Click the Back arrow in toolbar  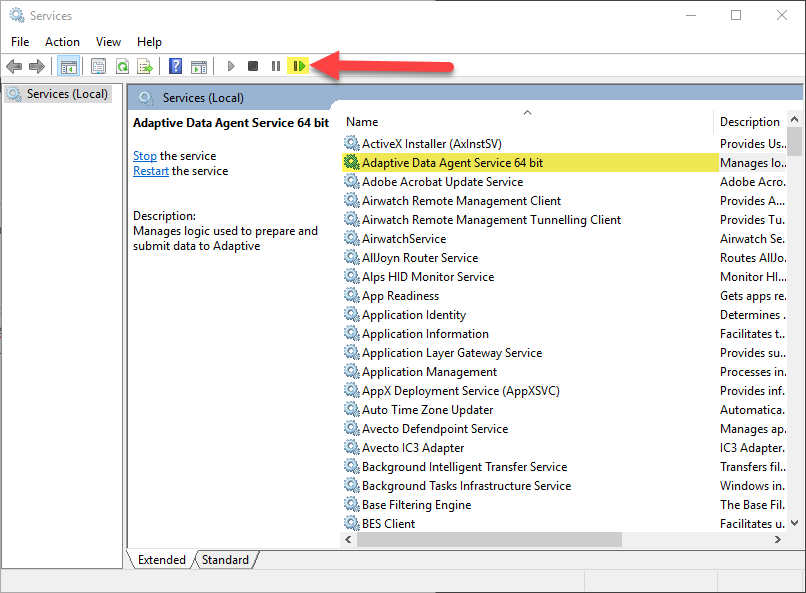(x=14, y=66)
